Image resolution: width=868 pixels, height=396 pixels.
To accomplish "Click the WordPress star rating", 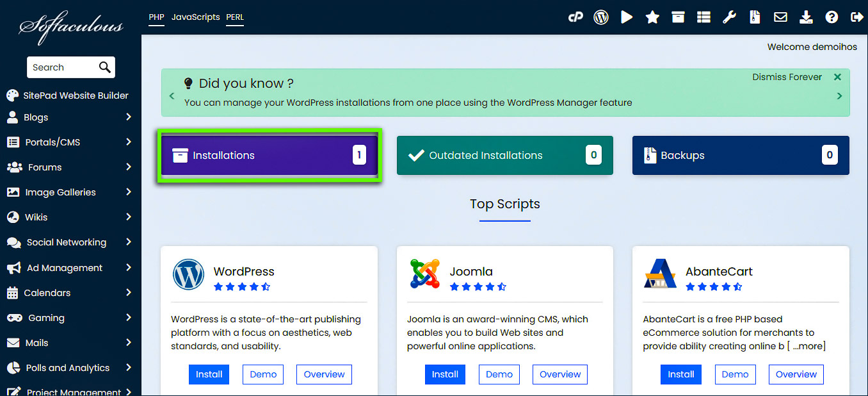I will (x=242, y=287).
